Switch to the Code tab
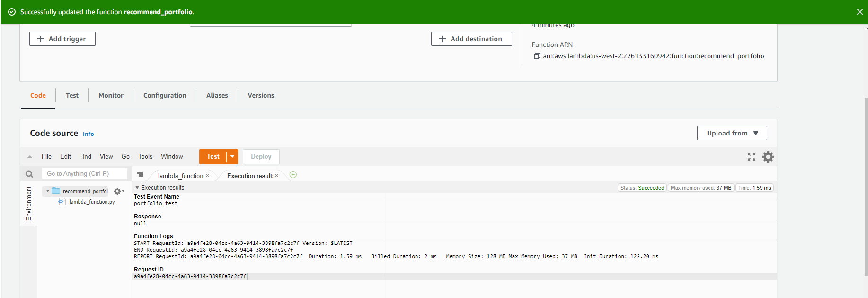This screenshot has height=298, width=868. pos(38,95)
